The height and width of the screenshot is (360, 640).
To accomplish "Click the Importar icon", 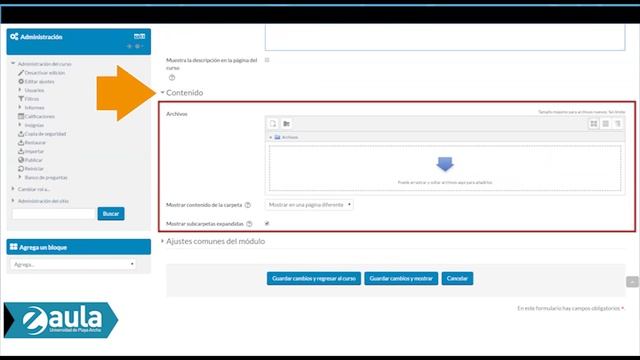I will [x=21, y=151].
